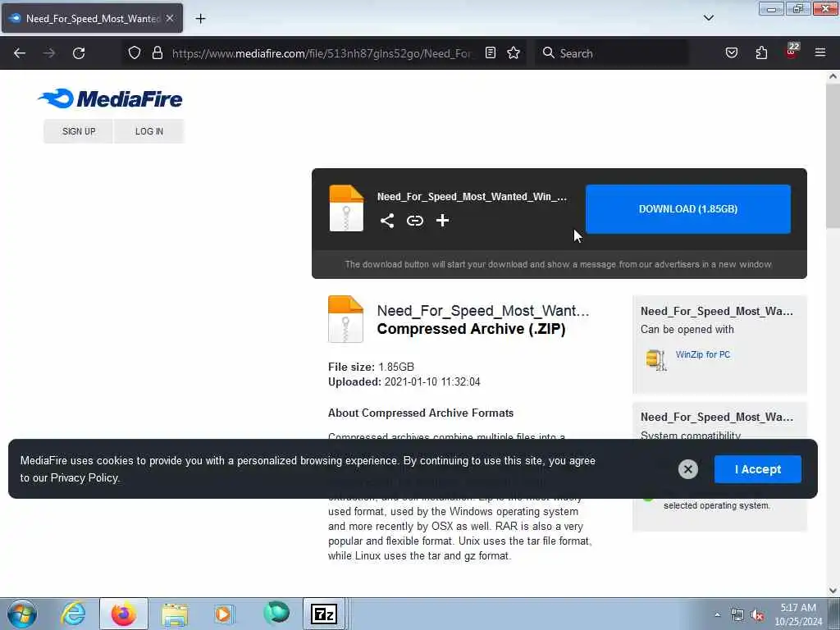Viewport: 840px width, 630px height.
Task: Click the green round app taskbar icon
Action: click(276, 613)
